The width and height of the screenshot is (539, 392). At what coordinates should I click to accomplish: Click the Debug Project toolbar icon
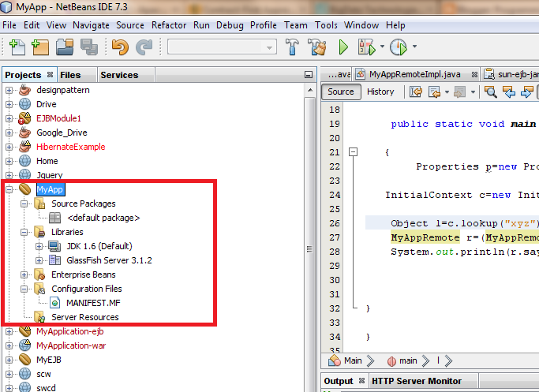pos(366,47)
